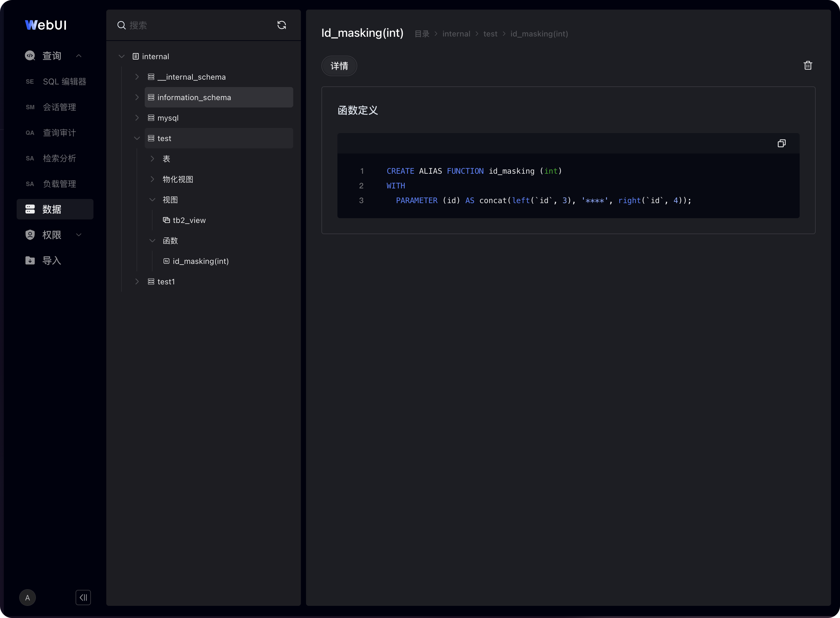
Task: Collapse the 函数 node chevron
Action: [x=152, y=241]
